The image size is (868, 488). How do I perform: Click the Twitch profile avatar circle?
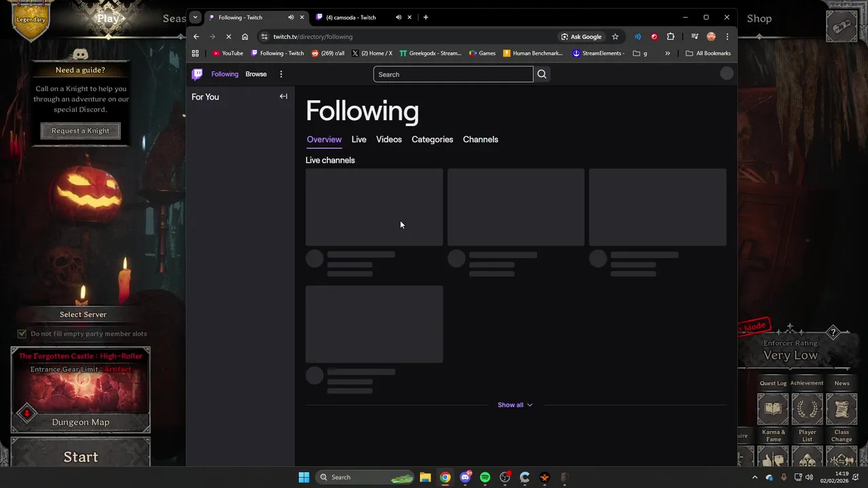tap(727, 74)
